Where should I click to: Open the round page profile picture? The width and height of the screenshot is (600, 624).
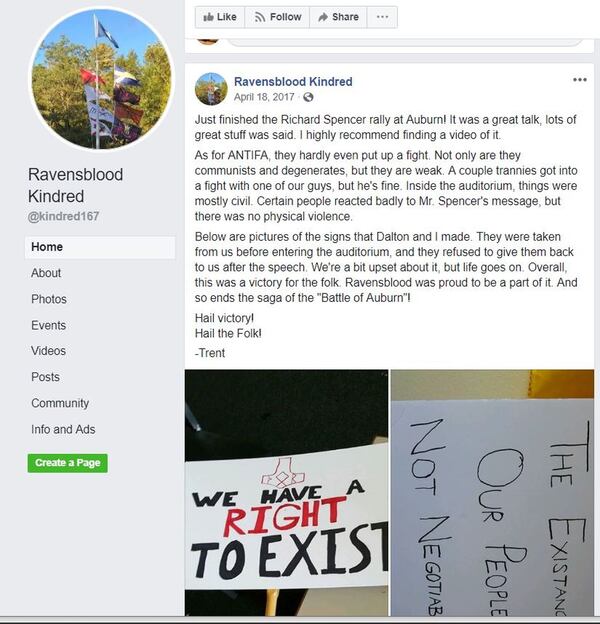(x=102, y=80)
